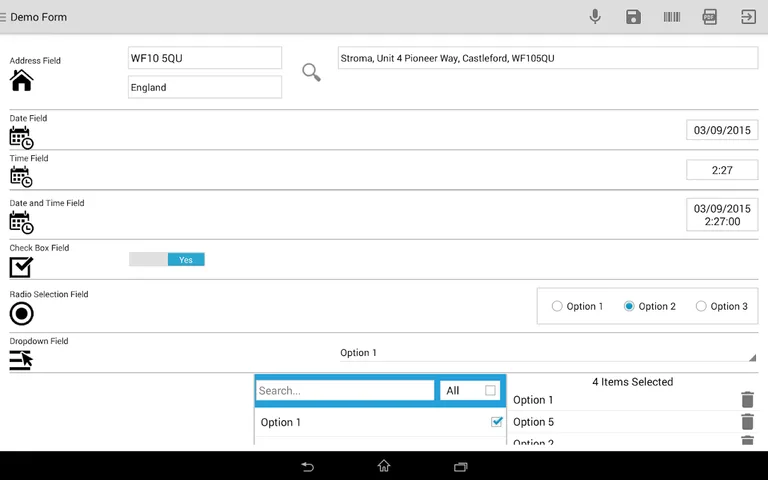Viewport: 768px width, 480px height.
Task: Tap the calendar icon under Time Field
Action: [22, 177]
